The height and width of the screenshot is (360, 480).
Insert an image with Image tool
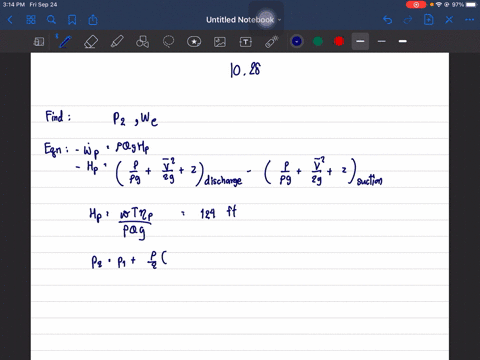[220, 42]
